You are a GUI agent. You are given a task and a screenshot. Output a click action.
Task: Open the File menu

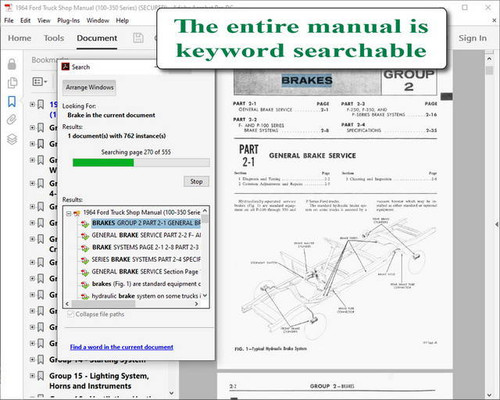[x=9, y=21]
